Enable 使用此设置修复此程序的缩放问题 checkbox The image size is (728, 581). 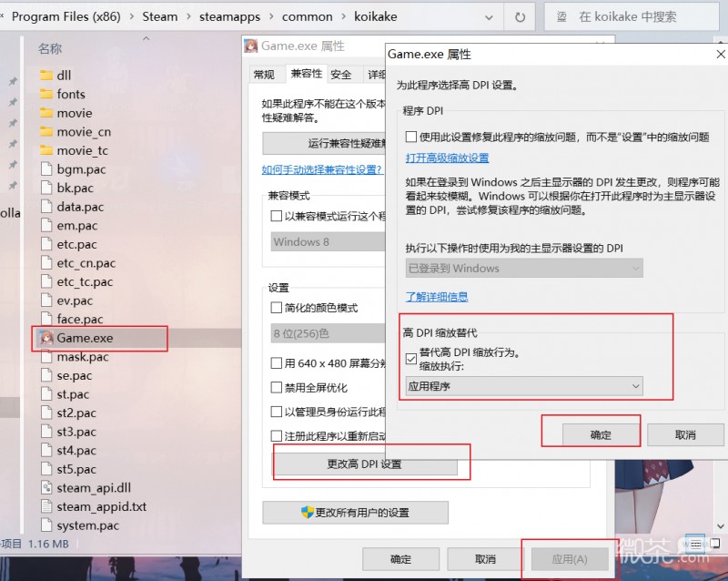click(x=411, y=137)
